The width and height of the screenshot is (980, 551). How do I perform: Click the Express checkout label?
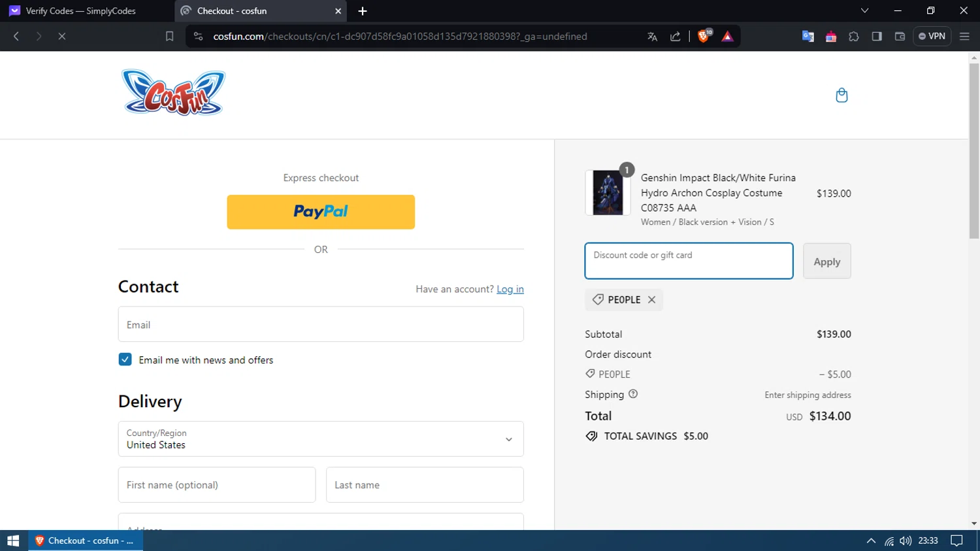click(x=321, y=178)
